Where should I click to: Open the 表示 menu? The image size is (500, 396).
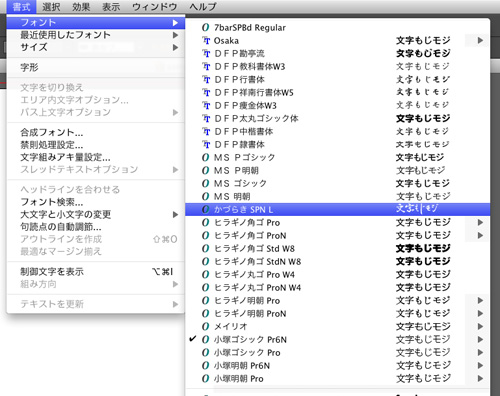click(x=111, y=7)
